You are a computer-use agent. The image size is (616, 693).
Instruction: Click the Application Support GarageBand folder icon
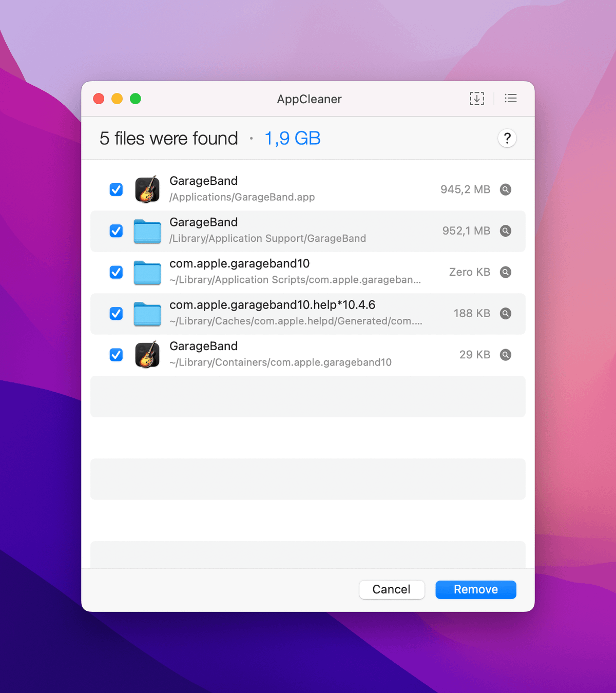point(147,232)
